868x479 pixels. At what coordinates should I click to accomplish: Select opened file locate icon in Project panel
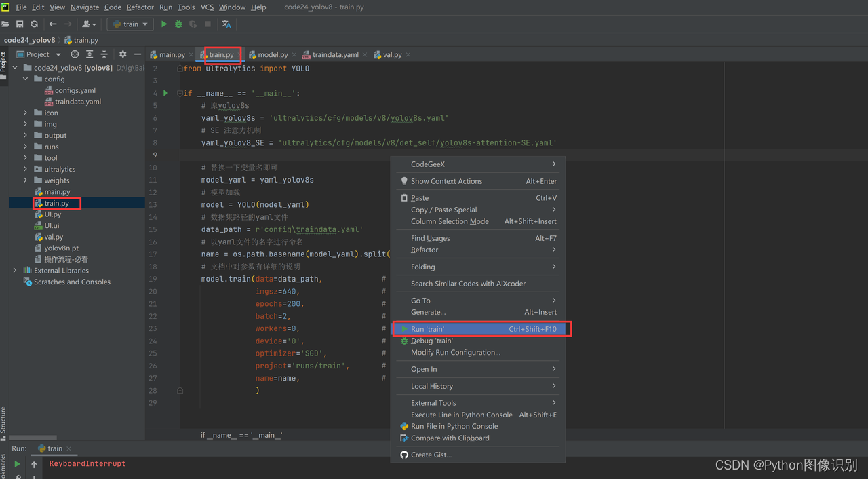(75, 54)
